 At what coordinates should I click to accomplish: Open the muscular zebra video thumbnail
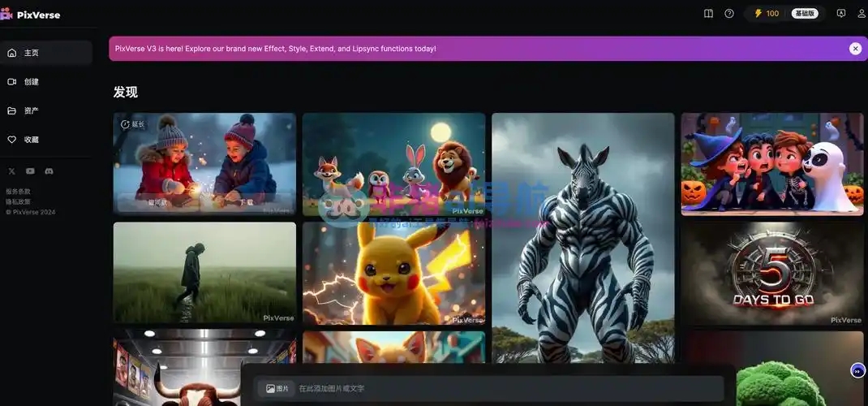[x=583, y=238]
